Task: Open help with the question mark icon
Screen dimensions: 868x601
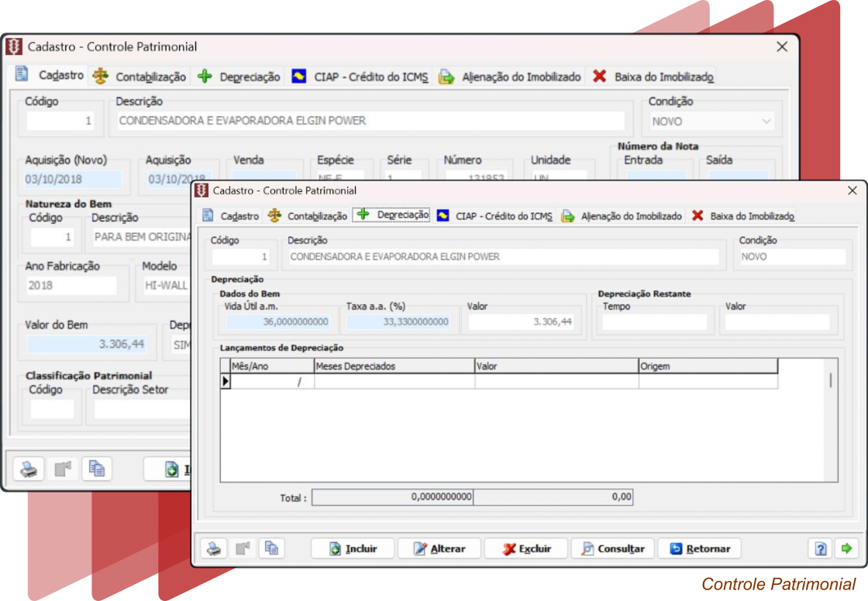Action: [x=819, y=548]
